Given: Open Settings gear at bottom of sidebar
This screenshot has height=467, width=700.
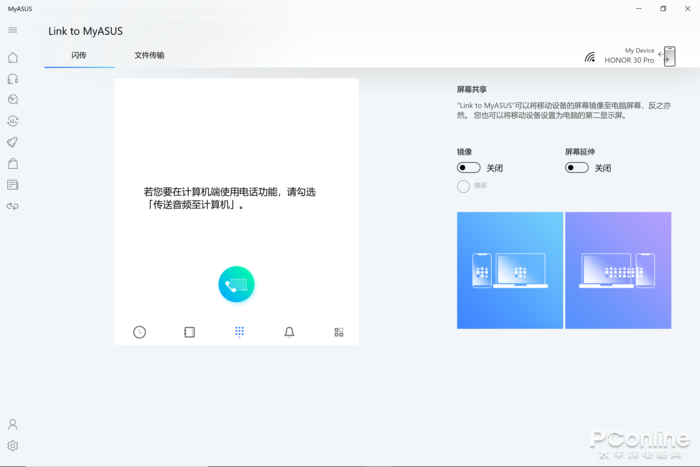Looking at the screenshot, I should pos(13,446).
